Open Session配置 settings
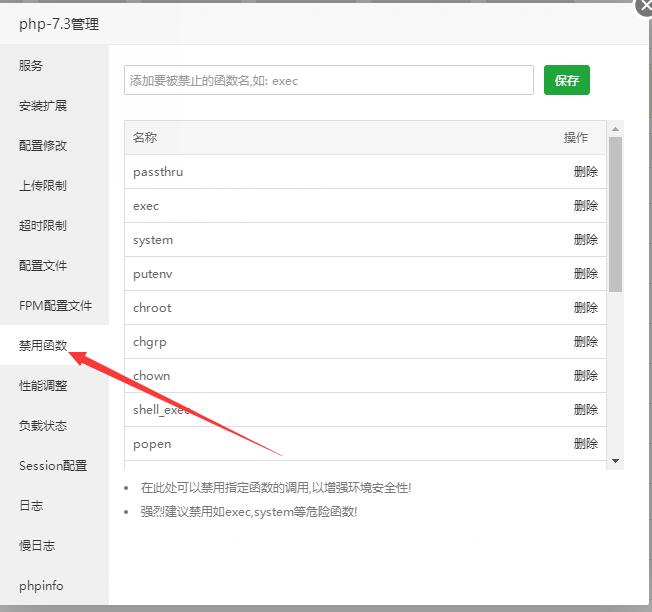Screen dimensions: 652x612 pyautogui.click(x=53, y=466)
